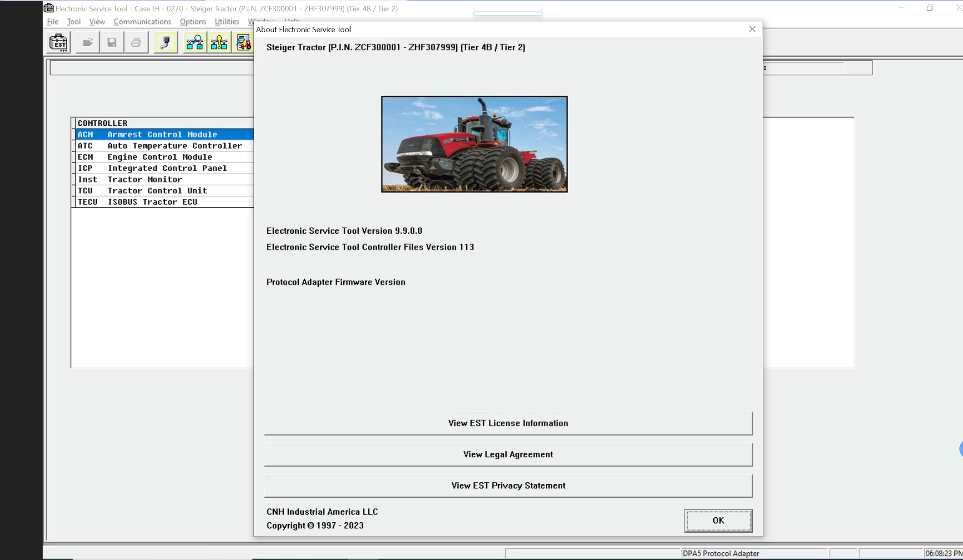Click the controller status magnifier icon
This screenshot has width=963, height=560.
click(x=195, y=43)
